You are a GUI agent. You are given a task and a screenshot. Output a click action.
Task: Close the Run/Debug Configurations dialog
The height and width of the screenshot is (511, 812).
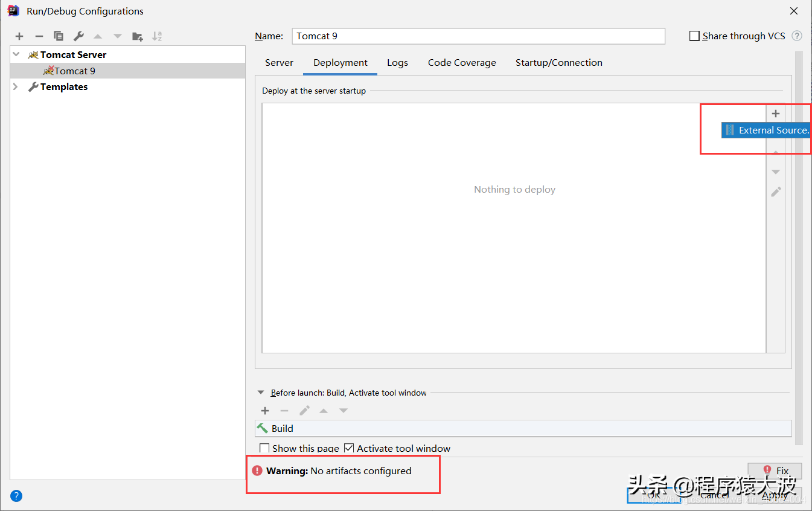coord(794,11)
